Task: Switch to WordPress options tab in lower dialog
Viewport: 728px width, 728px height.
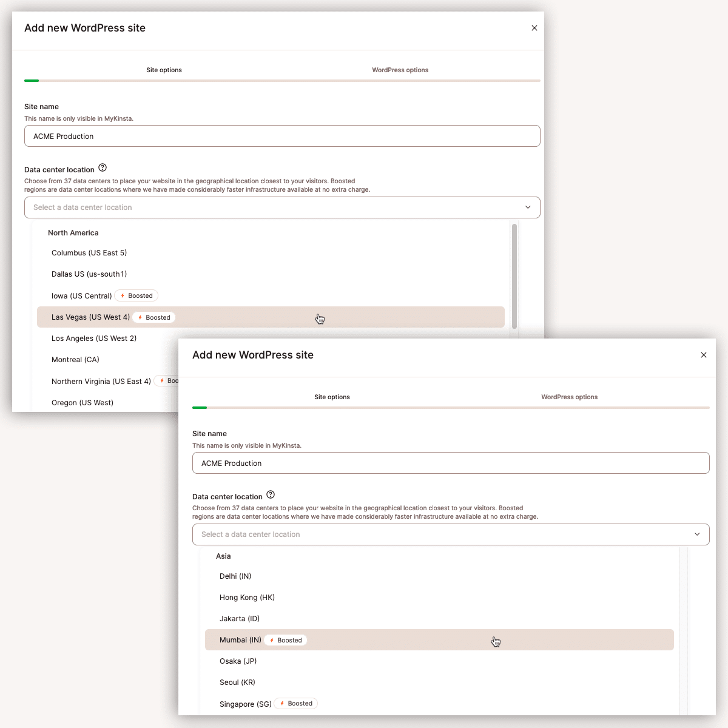Action: tap(570, 397)
